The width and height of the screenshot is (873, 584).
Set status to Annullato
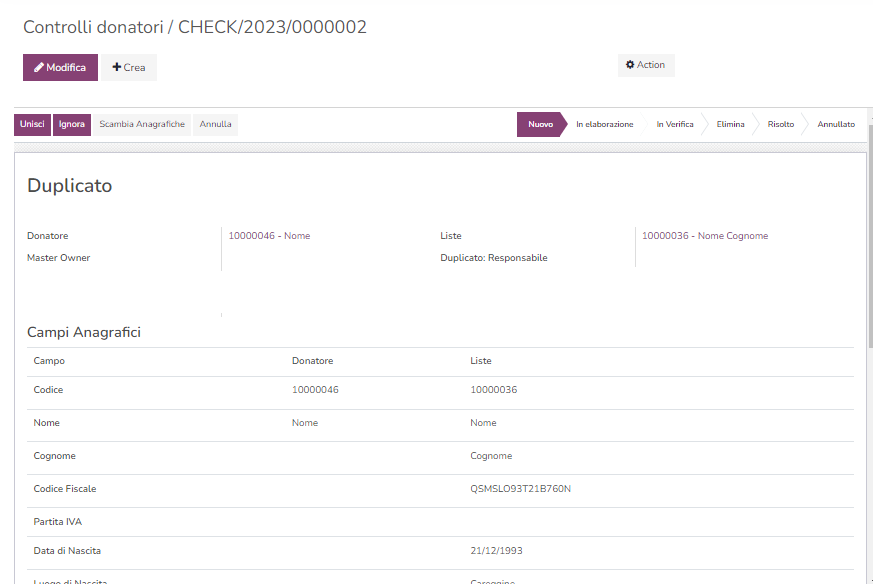click(836, 125)
